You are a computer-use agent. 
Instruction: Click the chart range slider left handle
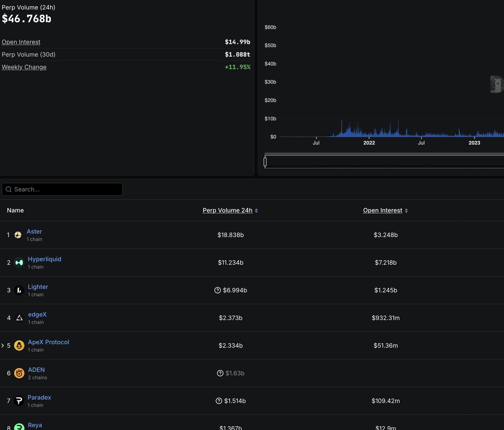click(x=265, y=162)
